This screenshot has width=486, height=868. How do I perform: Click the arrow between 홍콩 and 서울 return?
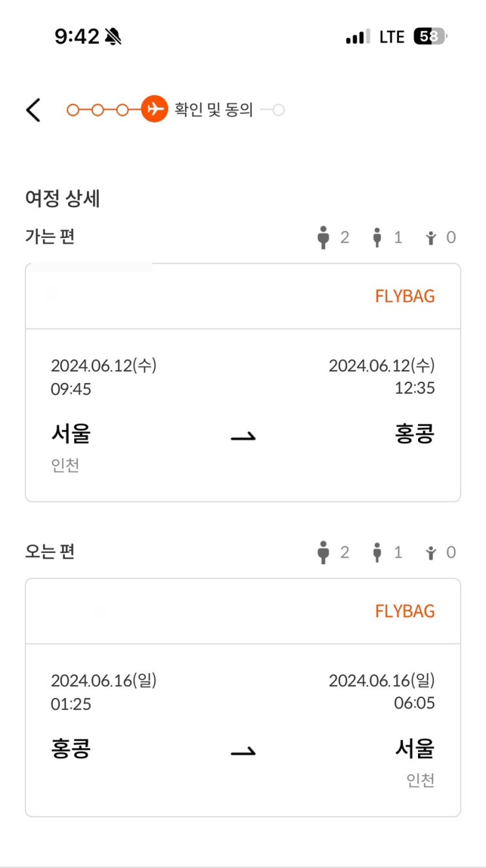click(x=243, y=751)
